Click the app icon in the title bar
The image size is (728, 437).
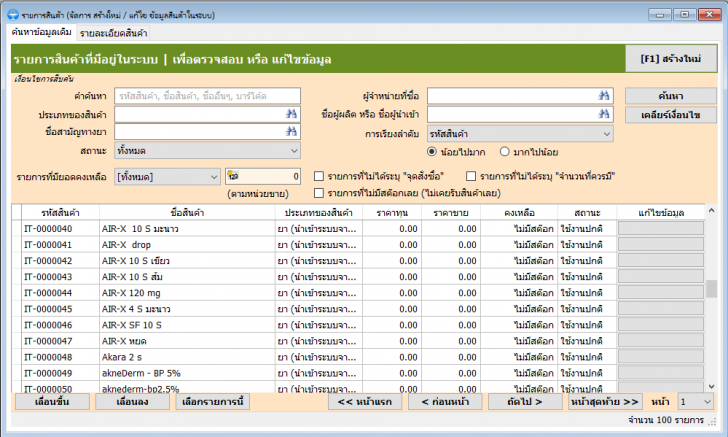point(13,15)
